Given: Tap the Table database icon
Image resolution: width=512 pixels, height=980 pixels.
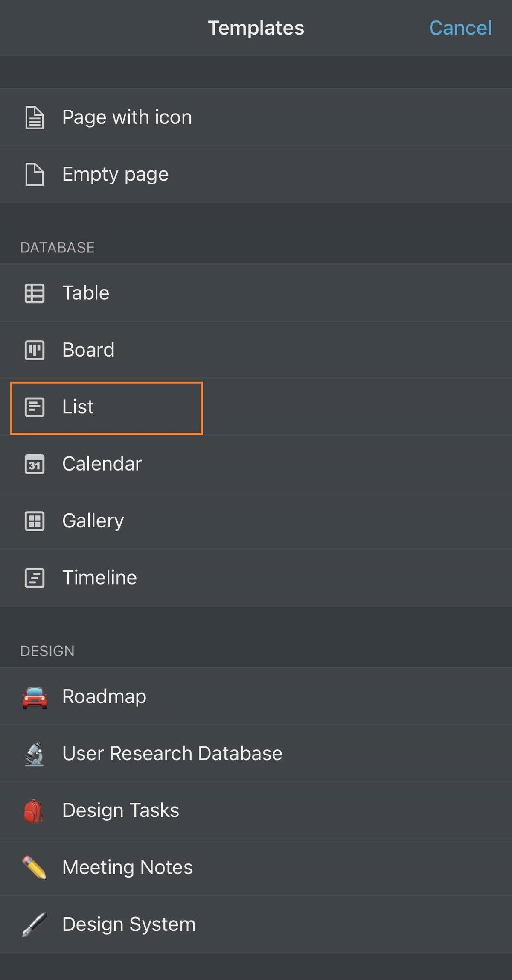Looking at the screenshot, I should pos(35,293).
